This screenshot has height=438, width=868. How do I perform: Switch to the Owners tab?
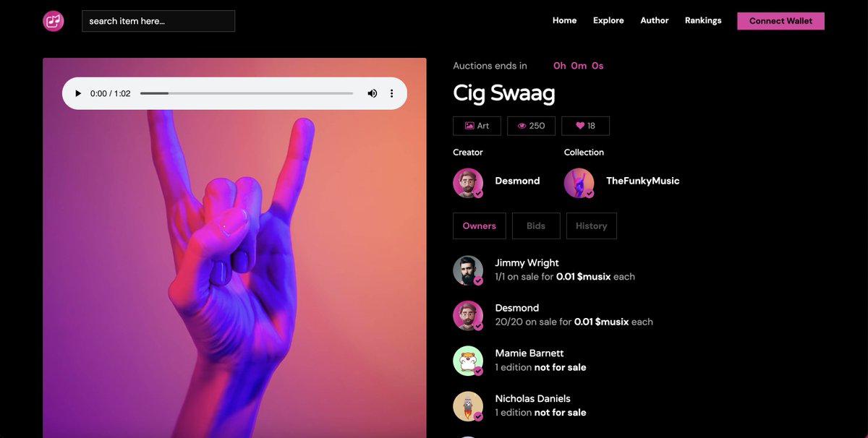(480, 226)
